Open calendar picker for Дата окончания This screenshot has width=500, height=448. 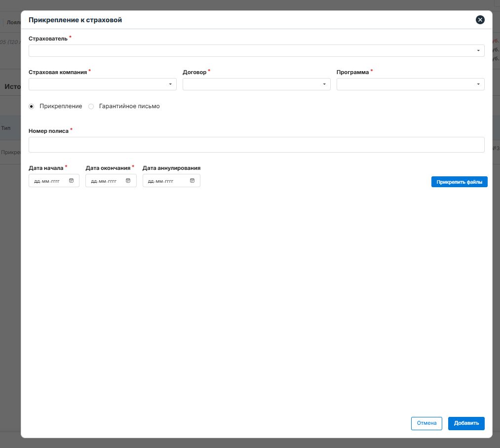click(128, 181)
